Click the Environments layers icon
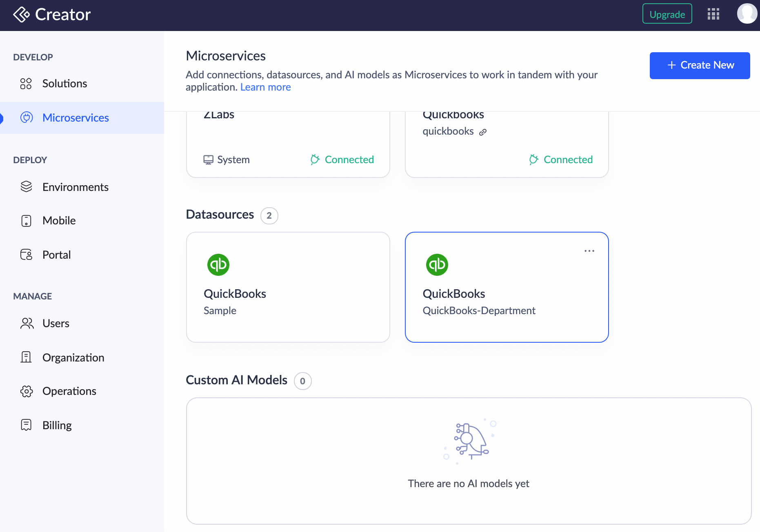 point(26,187)
